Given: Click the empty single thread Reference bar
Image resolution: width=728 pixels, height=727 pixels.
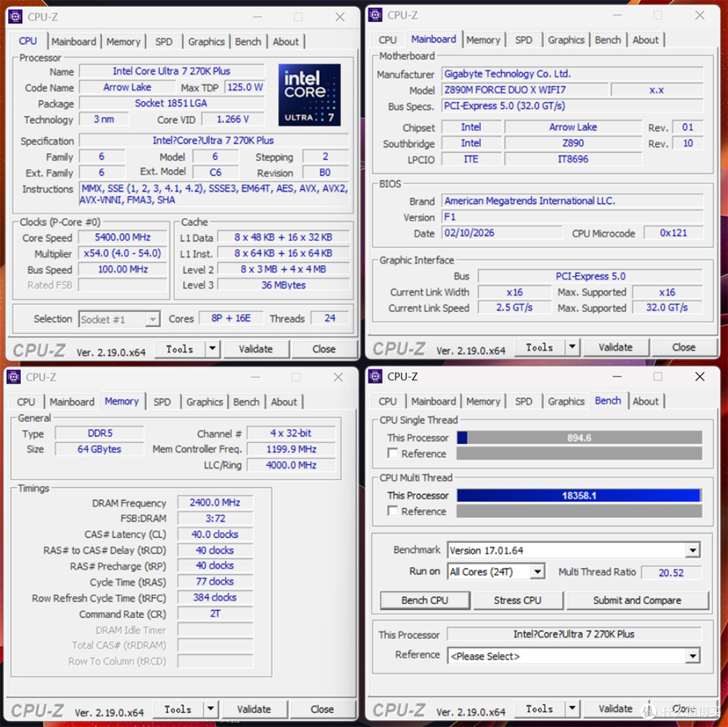Looking at the screenshot, I should tap(579, 453).
